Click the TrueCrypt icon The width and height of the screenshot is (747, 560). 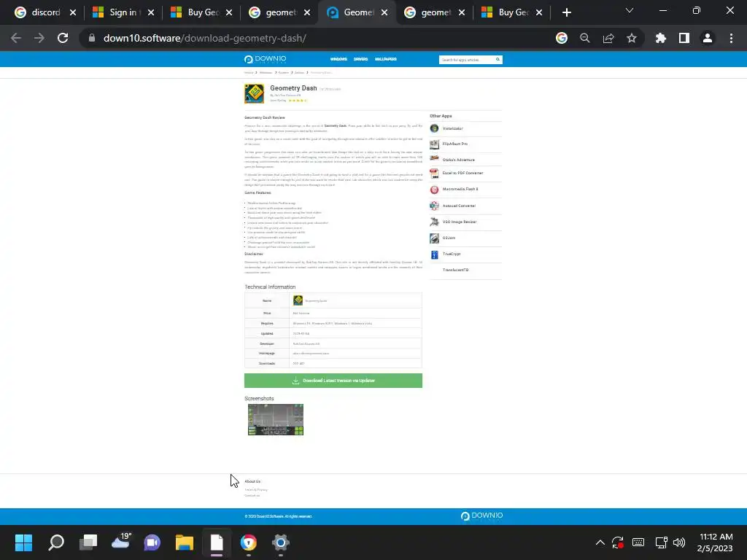click(x=434, y=254)
